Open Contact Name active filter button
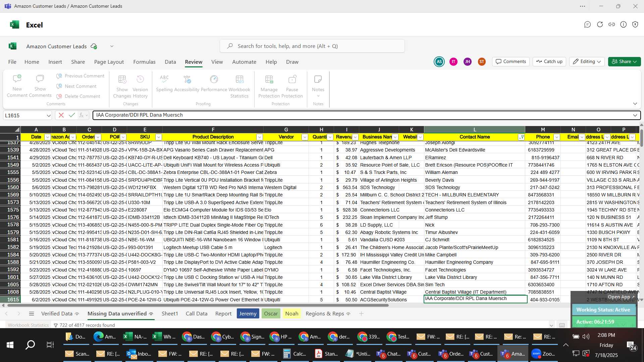The width and height of the screenshot is (644, 362). tap(521, 137)
